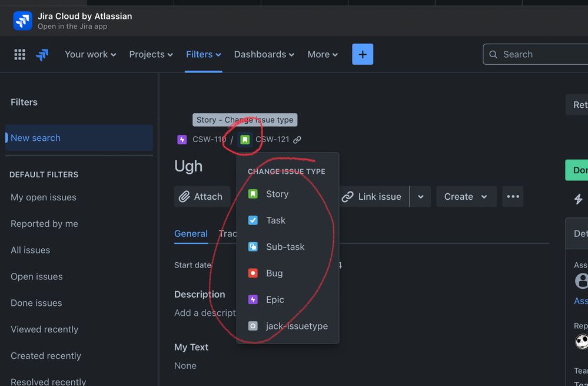This screenshot has height=386, width=588.
Task: Open Reported by me filter
Action: (x=44, y=224)
